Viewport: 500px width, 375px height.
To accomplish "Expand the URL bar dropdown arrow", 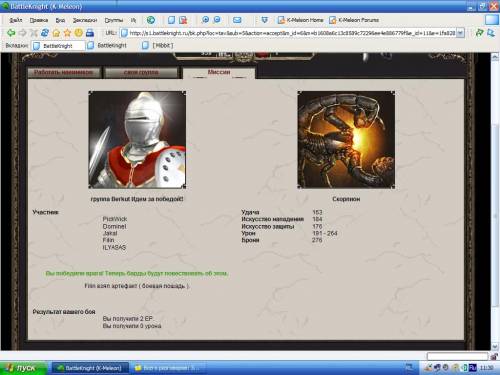I will [460, 33].
